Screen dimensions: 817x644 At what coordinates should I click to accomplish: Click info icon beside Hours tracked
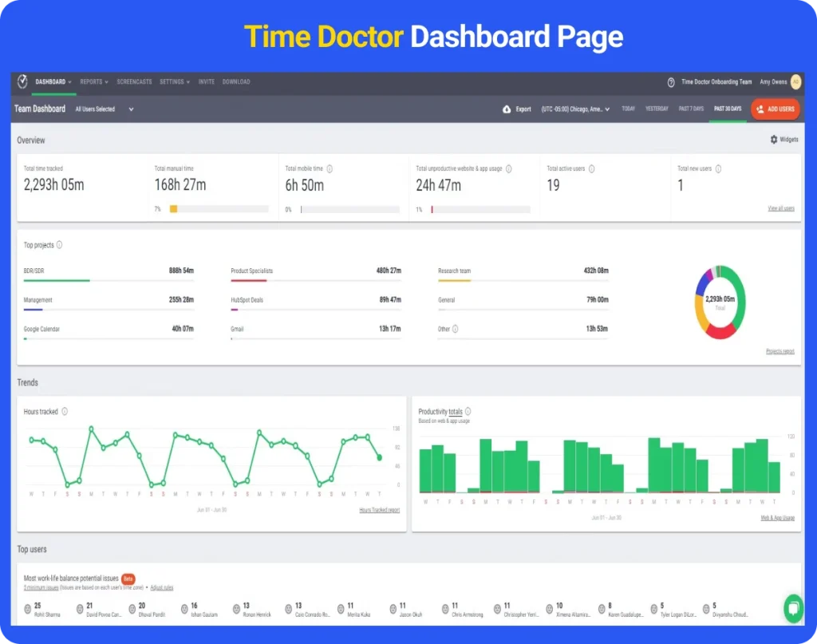click(x=65, y=412)
